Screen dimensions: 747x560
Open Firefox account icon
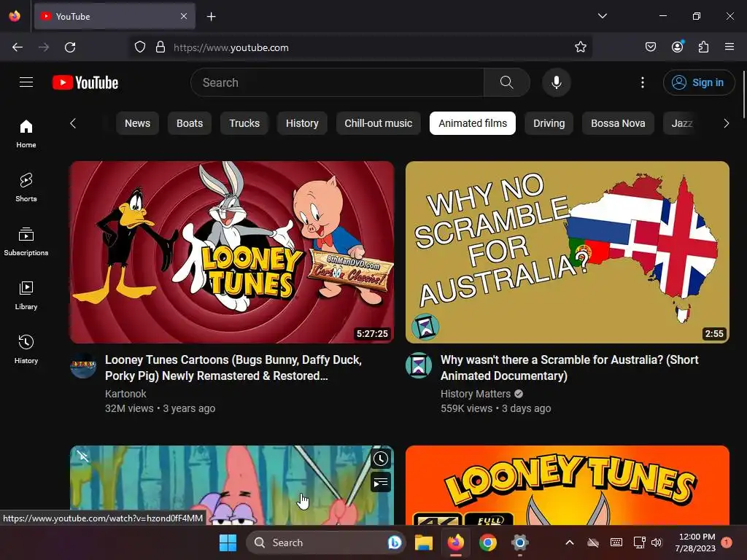tap(677, 47)
